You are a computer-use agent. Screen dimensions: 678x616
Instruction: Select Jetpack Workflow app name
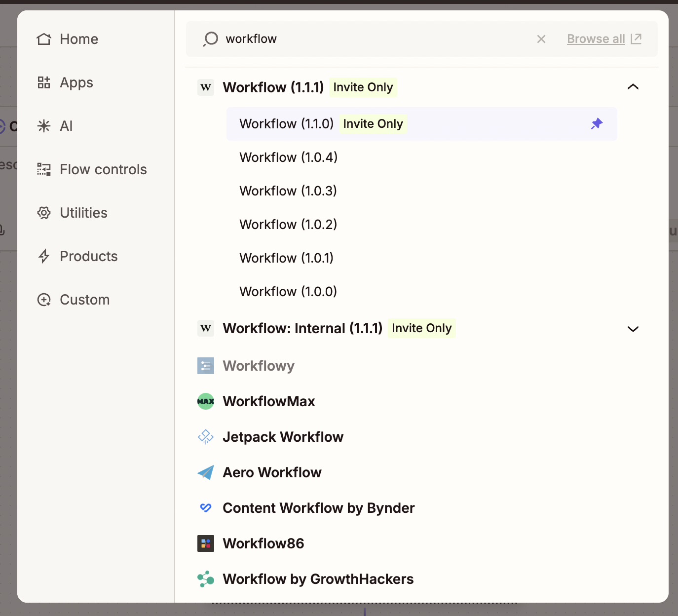[283, 437]
